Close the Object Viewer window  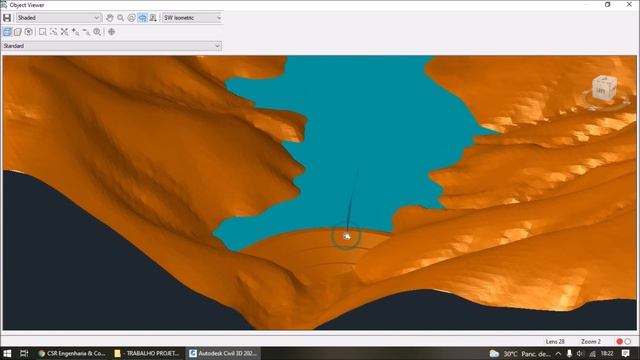tap(629, 4)
